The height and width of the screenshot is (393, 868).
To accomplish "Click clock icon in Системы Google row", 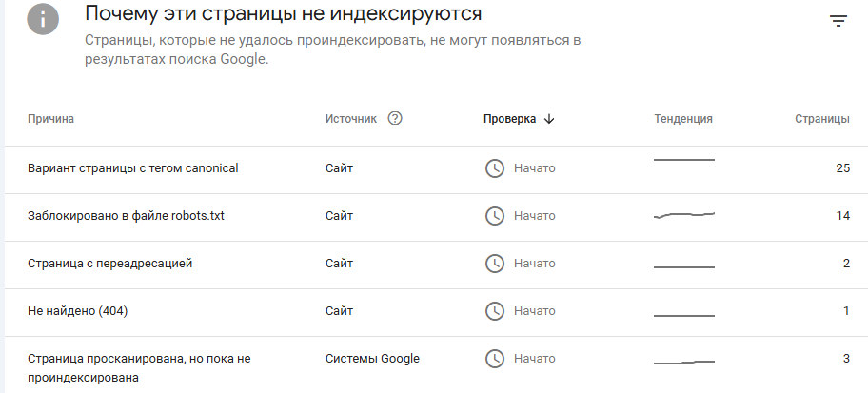I will coord(494,359).
